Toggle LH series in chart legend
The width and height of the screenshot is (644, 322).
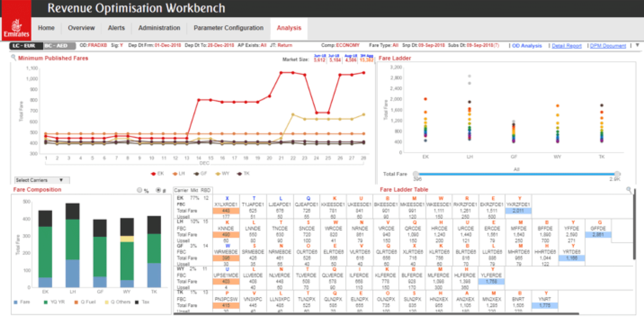tap(179, 174)
